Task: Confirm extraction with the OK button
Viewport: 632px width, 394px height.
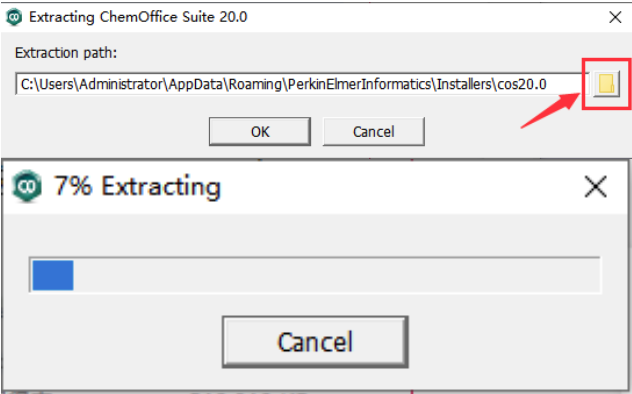Action: click(x=260, y=131)
